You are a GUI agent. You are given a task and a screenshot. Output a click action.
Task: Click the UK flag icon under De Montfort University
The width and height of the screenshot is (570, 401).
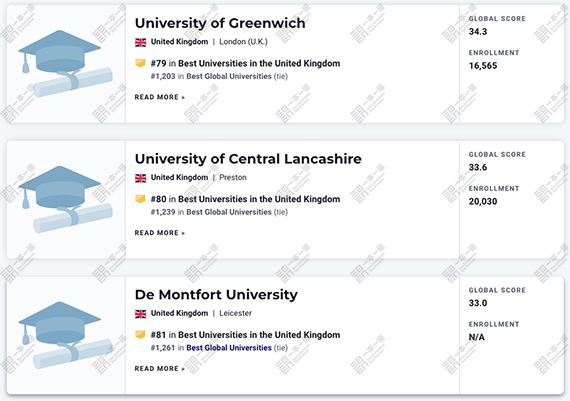click(141, 313)
